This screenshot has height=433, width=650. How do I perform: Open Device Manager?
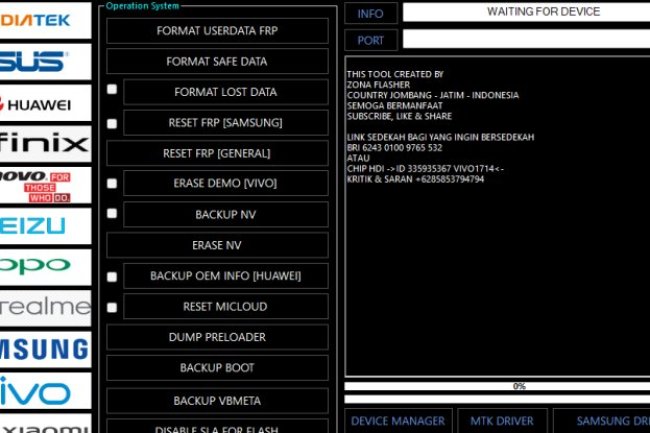click(x=398, y=421)
